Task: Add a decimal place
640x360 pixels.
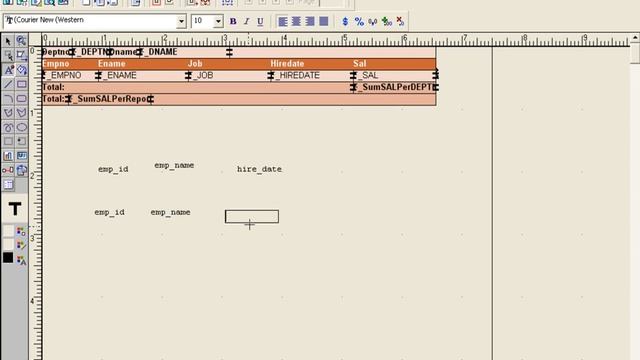Action: pos(387,21)
